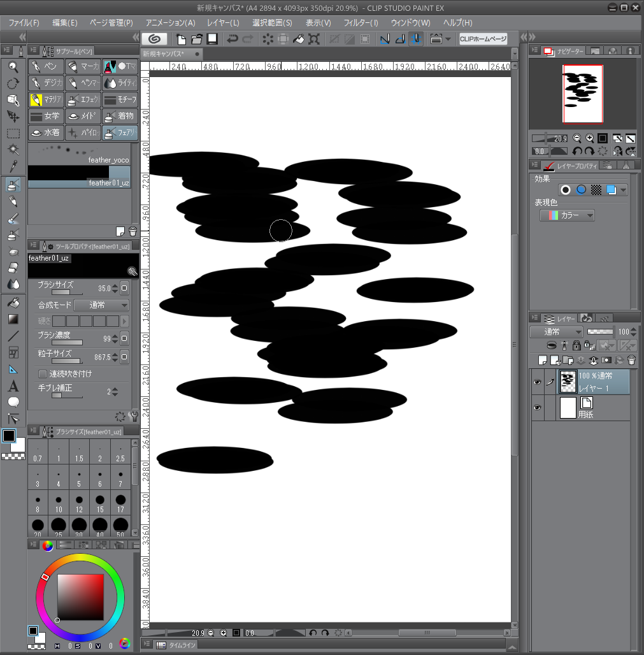Open 表現色 カラー dropdown
This screenshot has width=644, height=655.
pos(567,215)
